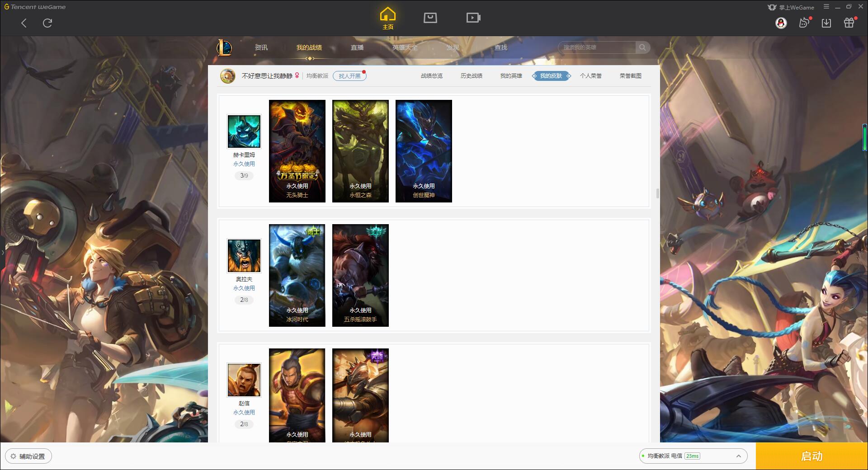Open the second 赵信 skin card with purple badge
This screenshot has height=470, width=868.
(x=360, y=395)
